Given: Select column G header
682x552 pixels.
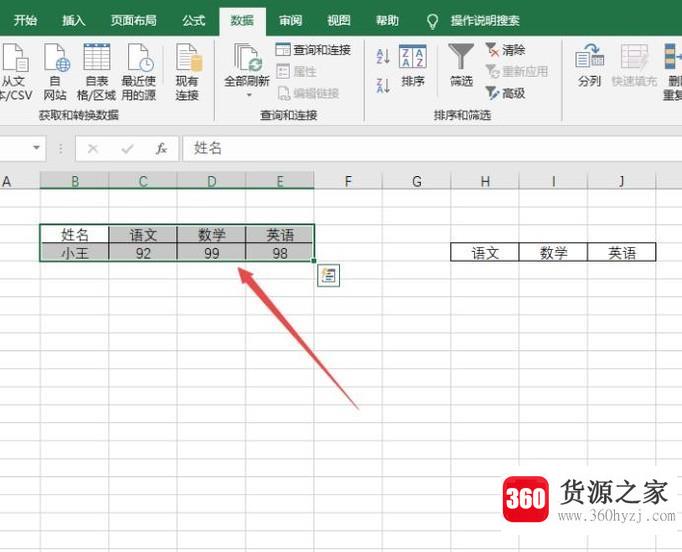Looking at the screenshot, I should click(417, 181).
